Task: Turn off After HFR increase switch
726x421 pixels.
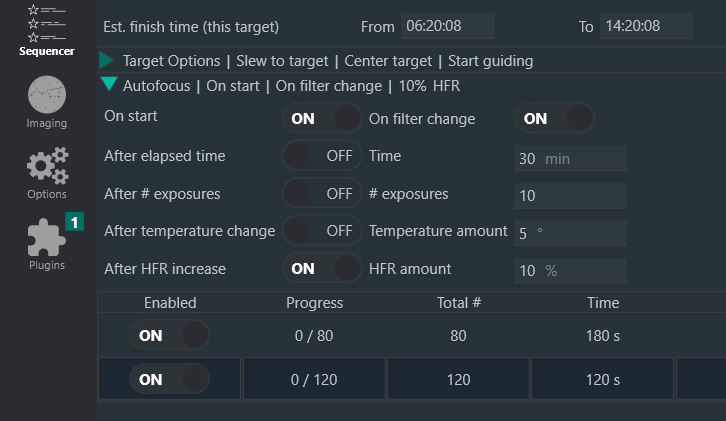Action: (322, 269)
